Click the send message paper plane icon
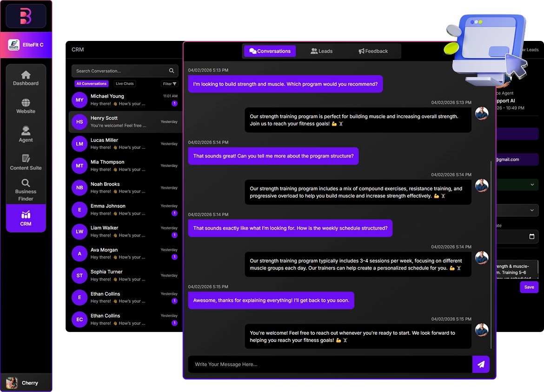 tap(481, 365)
